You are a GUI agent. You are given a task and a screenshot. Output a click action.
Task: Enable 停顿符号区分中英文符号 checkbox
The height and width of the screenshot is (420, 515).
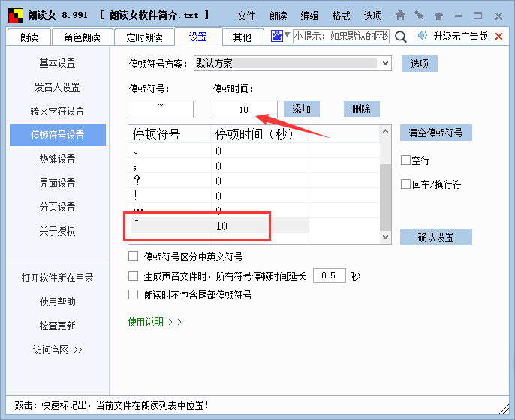pos(133,256)
